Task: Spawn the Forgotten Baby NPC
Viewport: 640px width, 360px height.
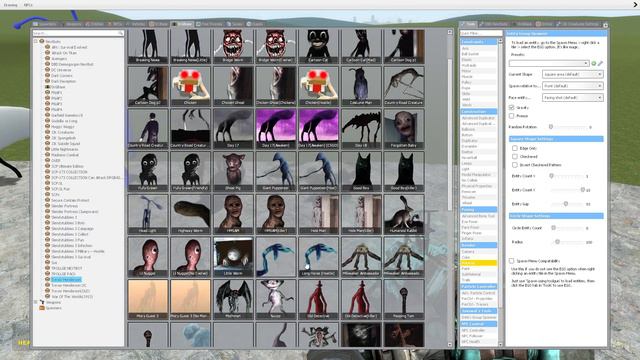Action: coord(404,129)
